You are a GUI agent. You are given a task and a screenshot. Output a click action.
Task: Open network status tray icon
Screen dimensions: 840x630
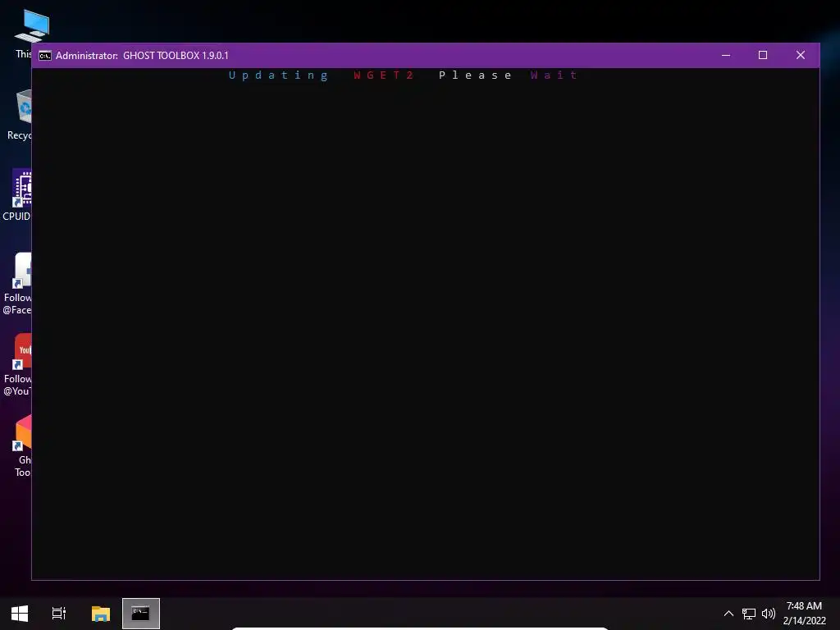[x=748, y=614]
